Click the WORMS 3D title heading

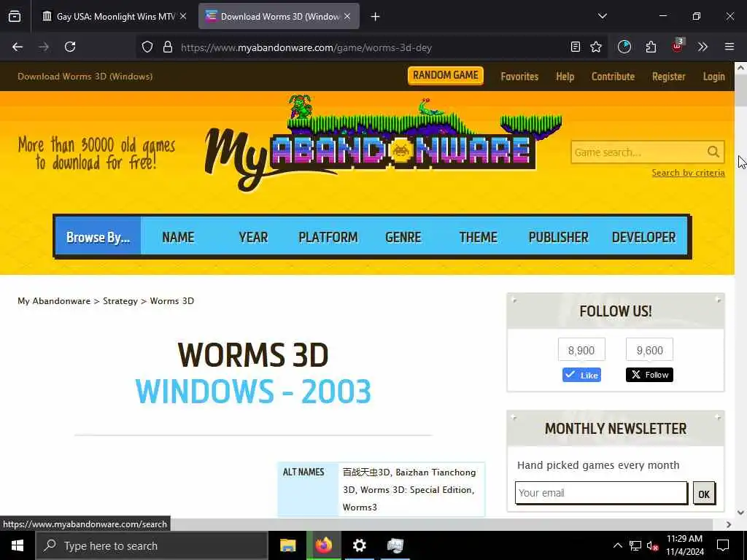click(253, 355)
